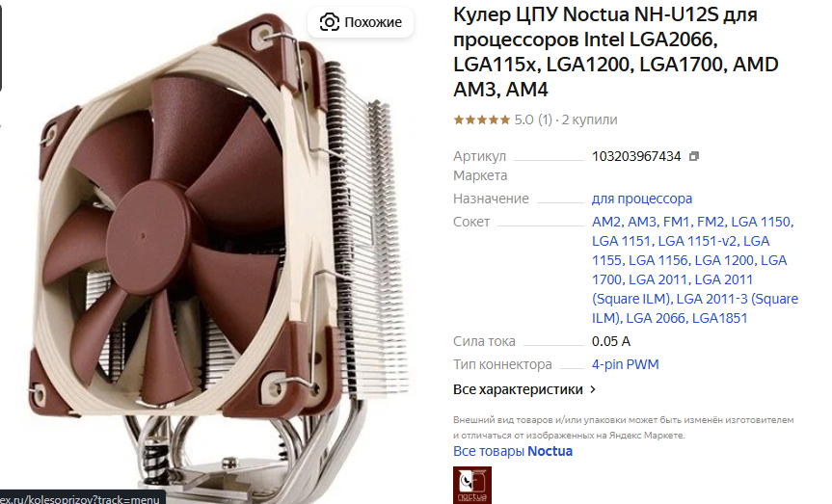Expand Все характеристики chevron arrow
Screen dimensions: 832x504
click(x=593, y=389)
